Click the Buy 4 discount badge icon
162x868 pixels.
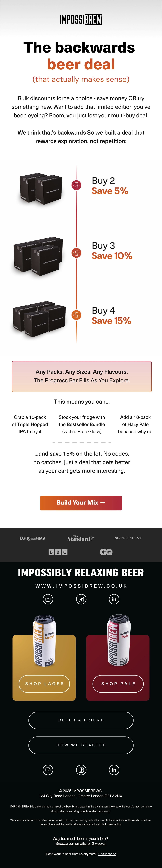(76, 315)
